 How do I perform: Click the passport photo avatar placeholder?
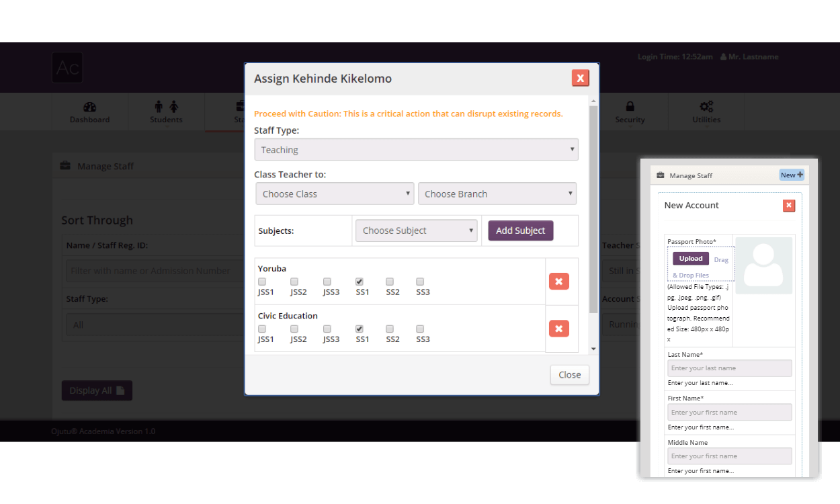click(x=764, y=265)
